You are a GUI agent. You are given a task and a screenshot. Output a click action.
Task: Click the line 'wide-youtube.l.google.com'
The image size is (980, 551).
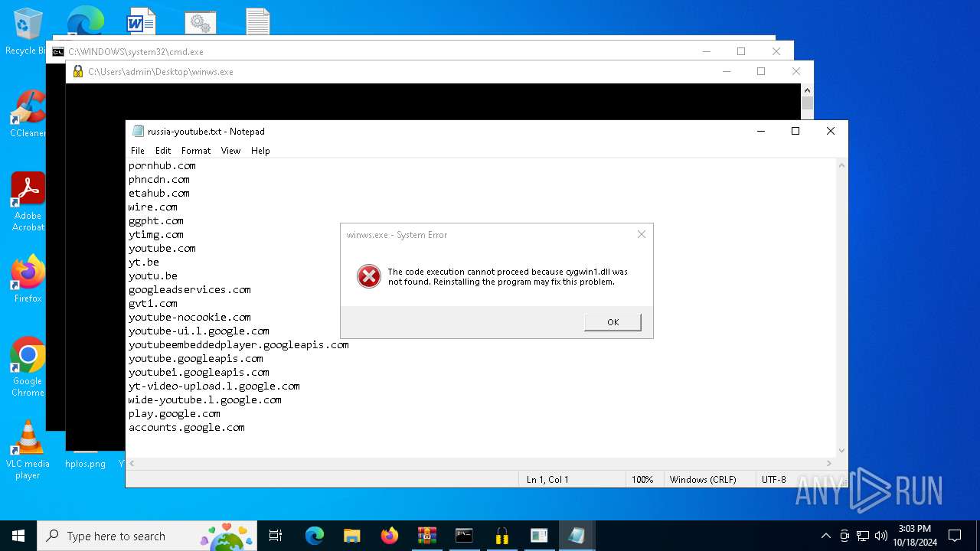[205, 400]
